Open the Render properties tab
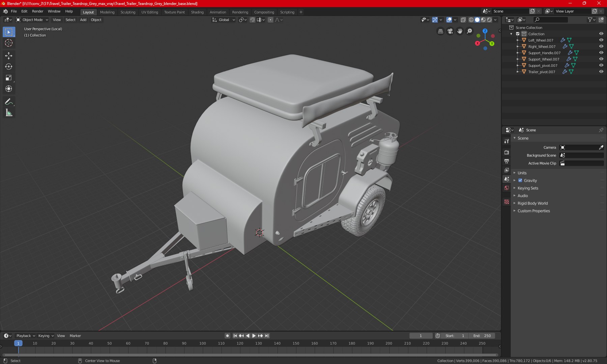 [x=507, y=152]
